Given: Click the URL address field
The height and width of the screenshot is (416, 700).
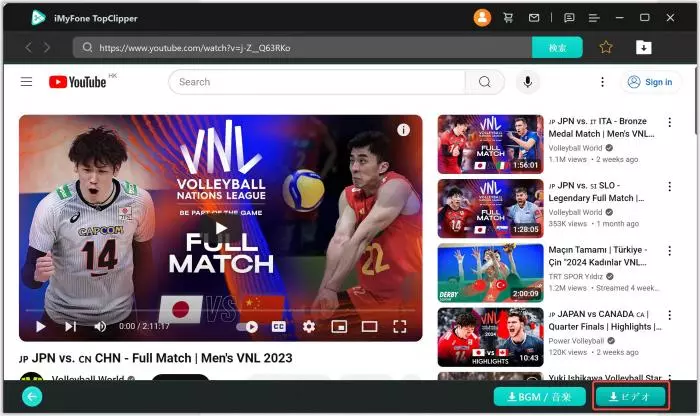Looking at the screenshot, I should [x=302, y=47].
